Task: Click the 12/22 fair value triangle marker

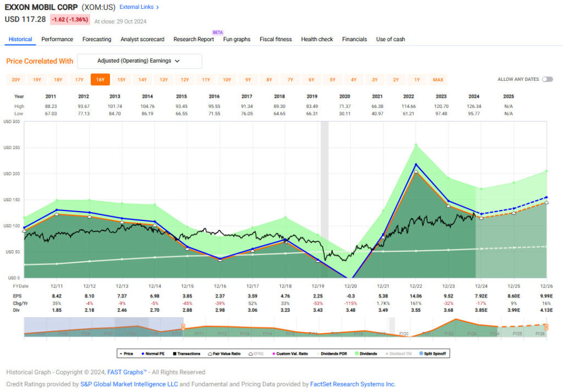Action: (416, 172)
